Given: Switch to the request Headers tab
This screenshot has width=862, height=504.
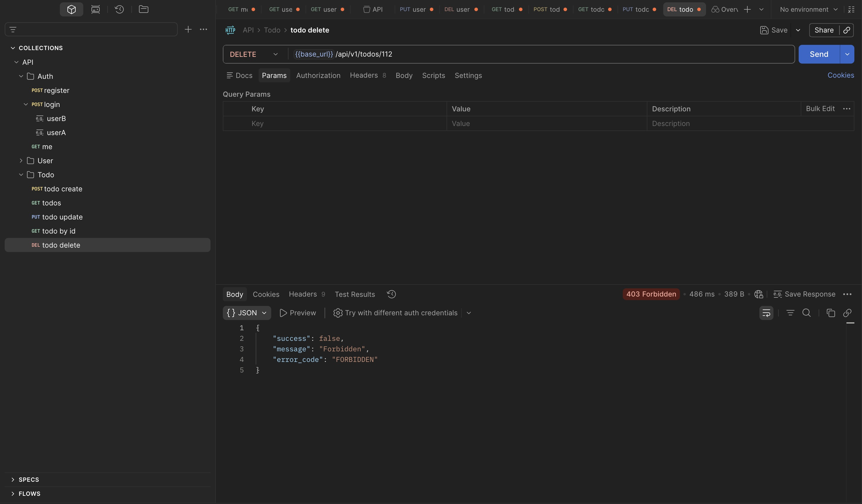Looking at the screenshot, I should 368,75.
